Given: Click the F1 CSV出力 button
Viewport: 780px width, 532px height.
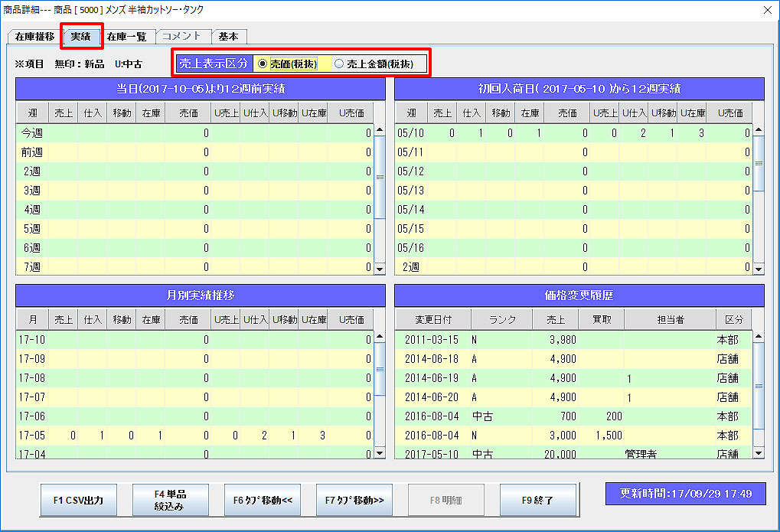Looking at the screenshot, I should (79, 501).
